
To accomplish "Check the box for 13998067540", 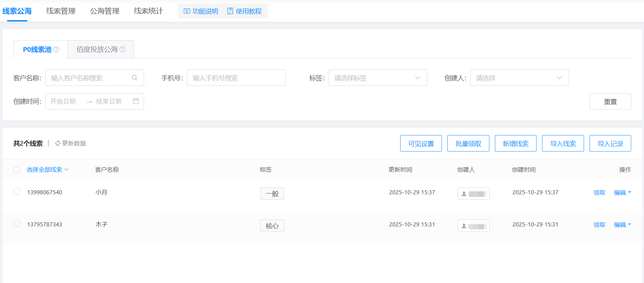I will [x=16, y=191].
